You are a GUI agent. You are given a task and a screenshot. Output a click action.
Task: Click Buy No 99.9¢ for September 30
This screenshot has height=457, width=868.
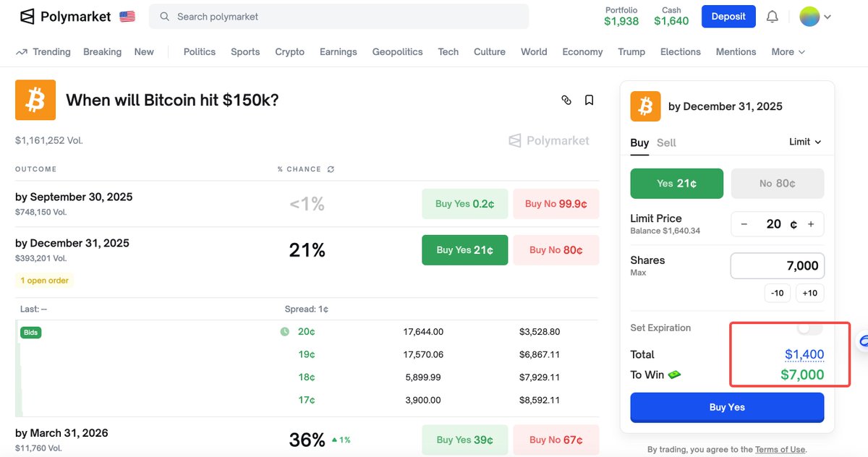point(556,204)
